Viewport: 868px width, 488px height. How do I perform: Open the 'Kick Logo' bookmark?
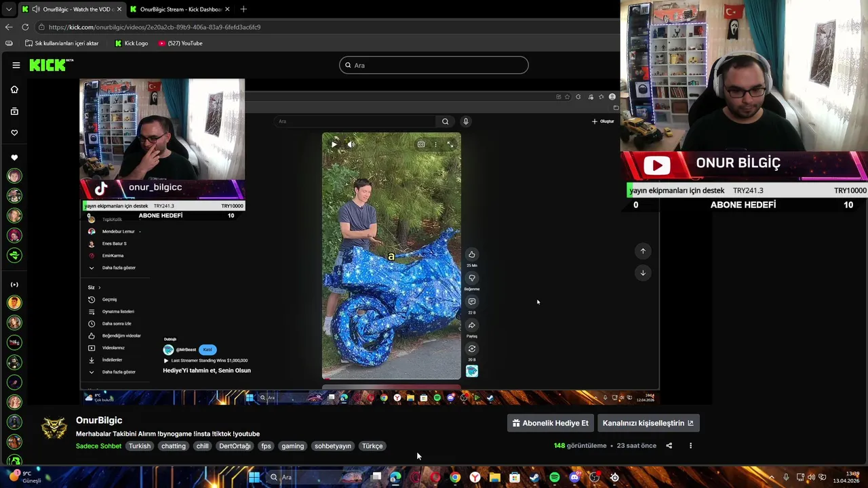131,43
